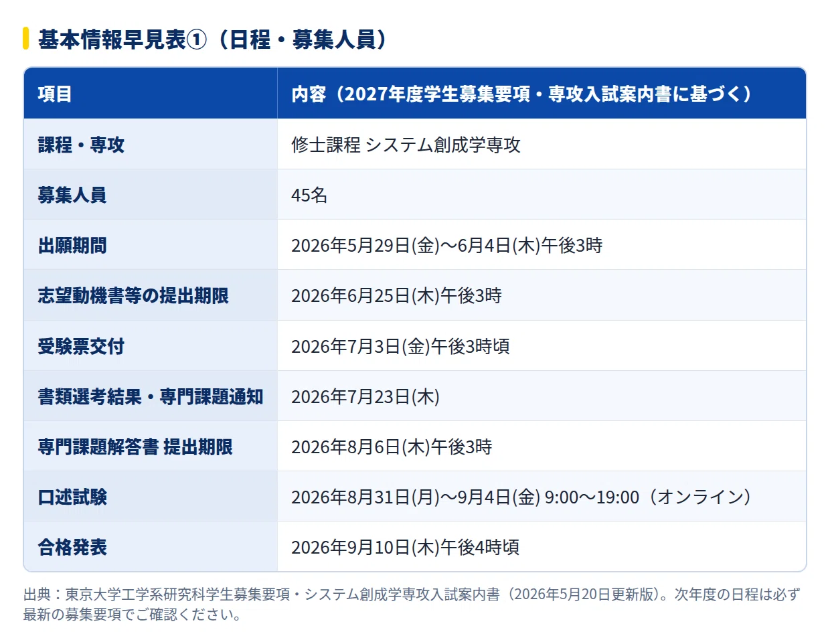Click the date 2026年7月3日(金)午後3時頃
Viewport: 830px width, 644px height.
[400, 346]
